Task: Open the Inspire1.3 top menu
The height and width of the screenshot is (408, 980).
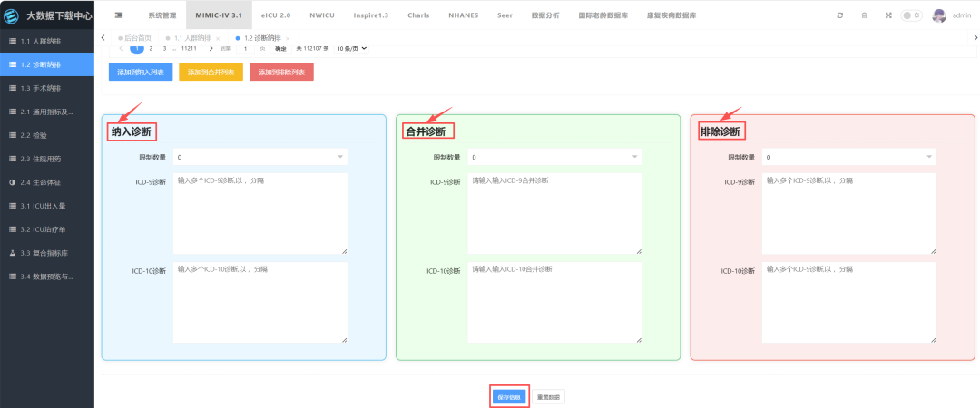Action: (370, 15)
